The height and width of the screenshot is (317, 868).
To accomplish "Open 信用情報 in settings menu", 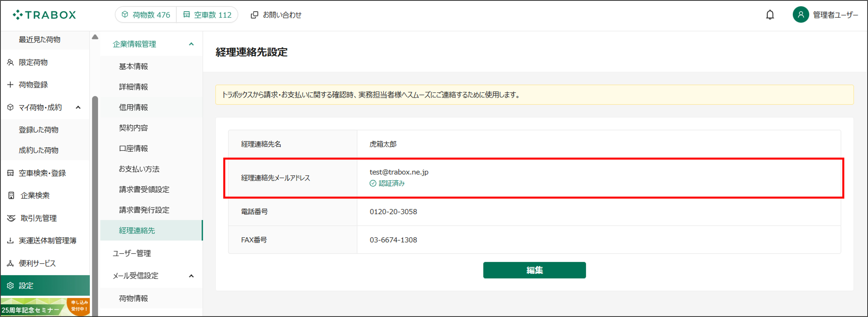I will [151, 107].
